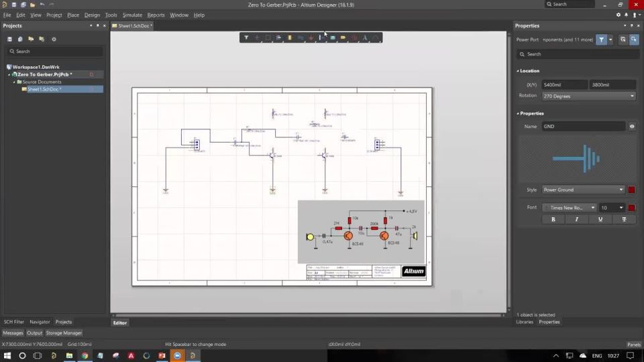Pin the Projects panel
Viewport: 644px width, 362px height.
tap(98, 25)
